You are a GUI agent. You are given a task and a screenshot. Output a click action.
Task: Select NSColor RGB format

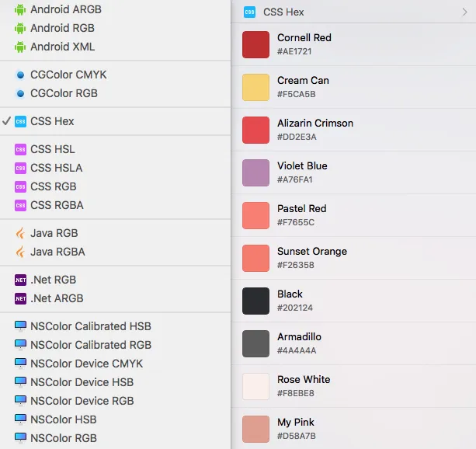tap(116, 438)
